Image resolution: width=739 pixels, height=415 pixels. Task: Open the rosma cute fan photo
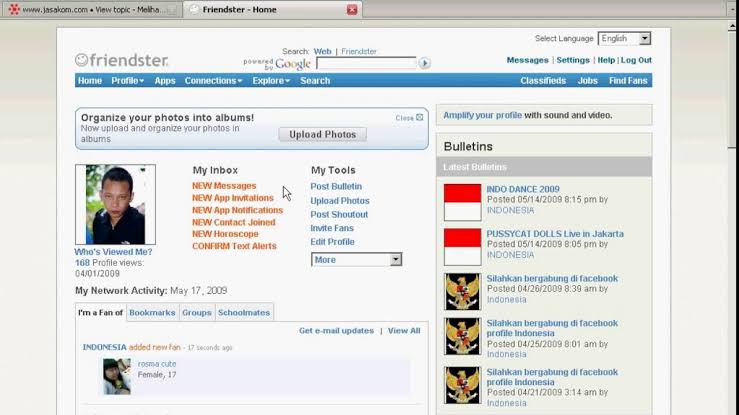tap(116, 376)
